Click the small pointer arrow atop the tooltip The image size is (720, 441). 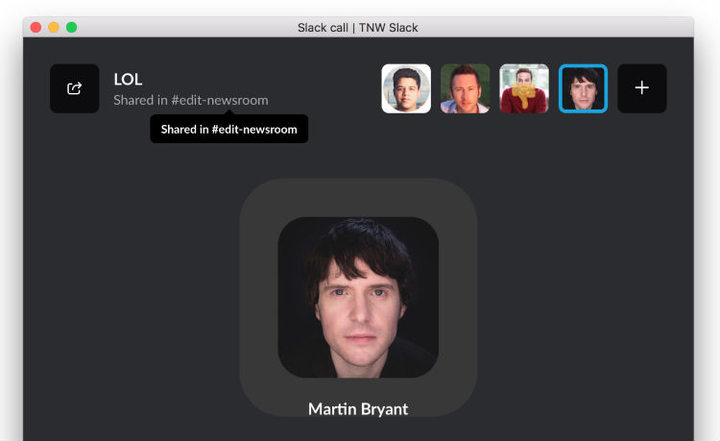point(229,112)
